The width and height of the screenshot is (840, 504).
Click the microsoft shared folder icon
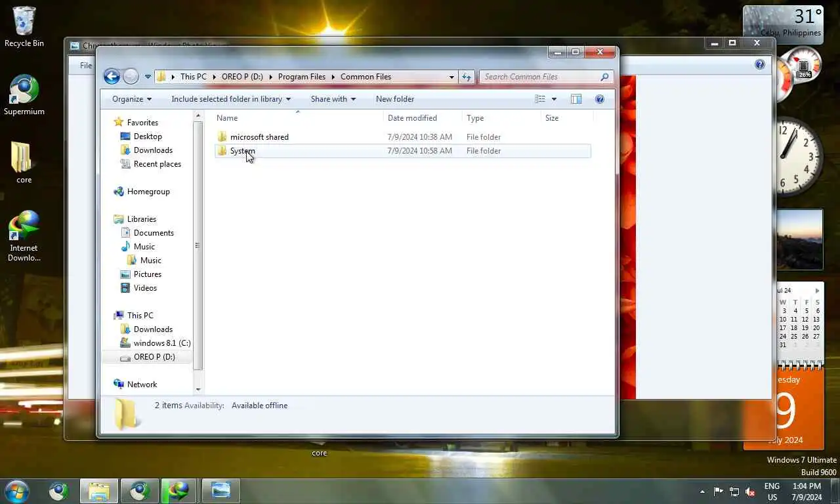pos(222,137)
